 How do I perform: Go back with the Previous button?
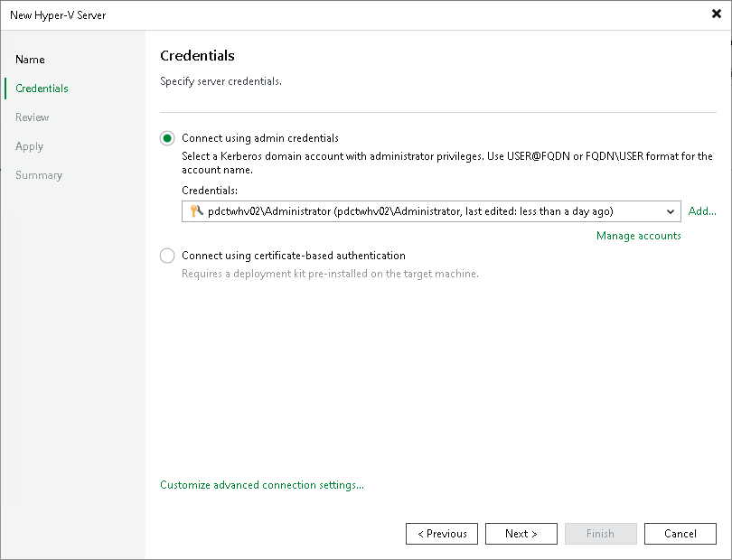click(x=442, y=534)
